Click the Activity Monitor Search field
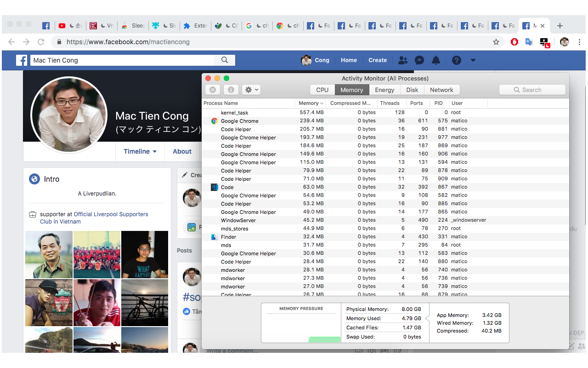The image size is (588, 368). click(532, 90)
